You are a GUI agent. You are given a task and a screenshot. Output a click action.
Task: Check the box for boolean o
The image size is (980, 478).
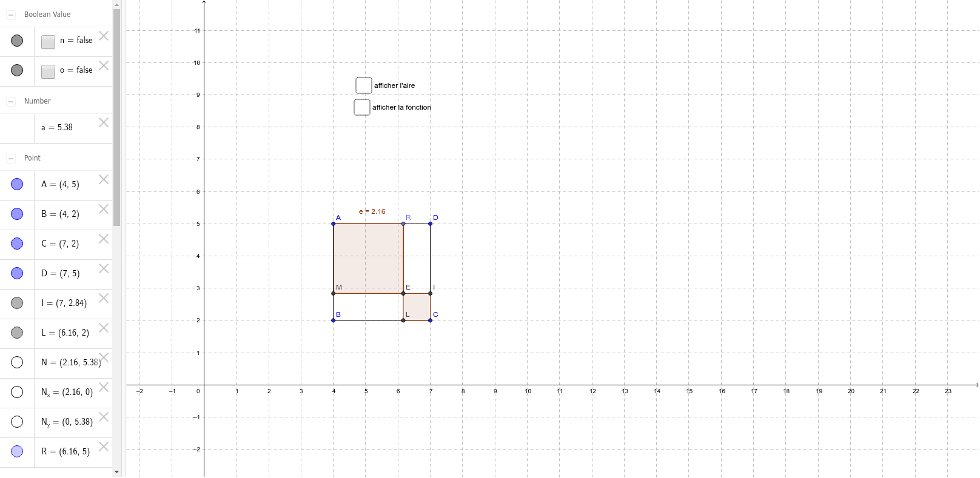[x=49, y=71]
